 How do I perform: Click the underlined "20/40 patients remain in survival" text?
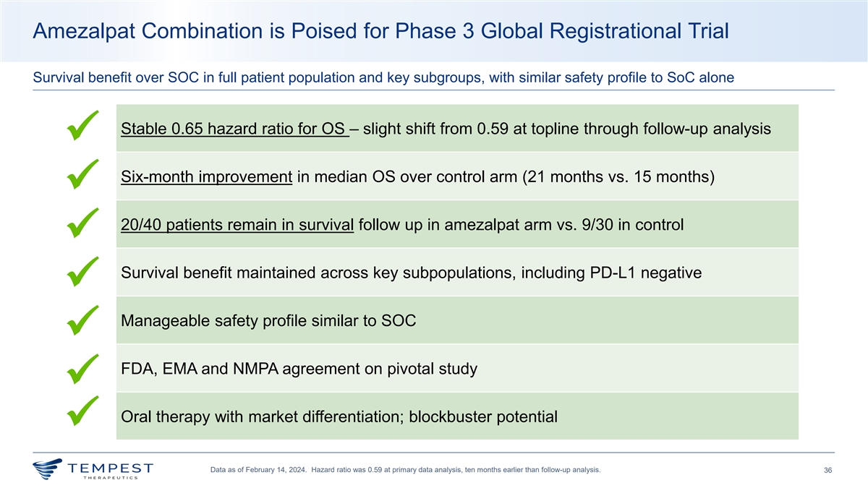point(237,225)
